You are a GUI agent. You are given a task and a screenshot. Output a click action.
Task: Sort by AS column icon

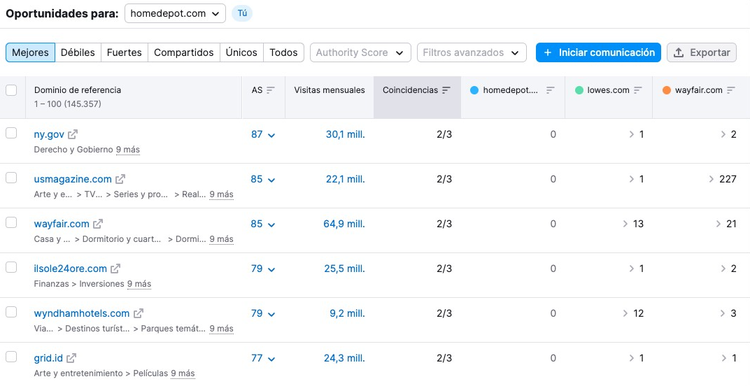[x=271, y=90]
